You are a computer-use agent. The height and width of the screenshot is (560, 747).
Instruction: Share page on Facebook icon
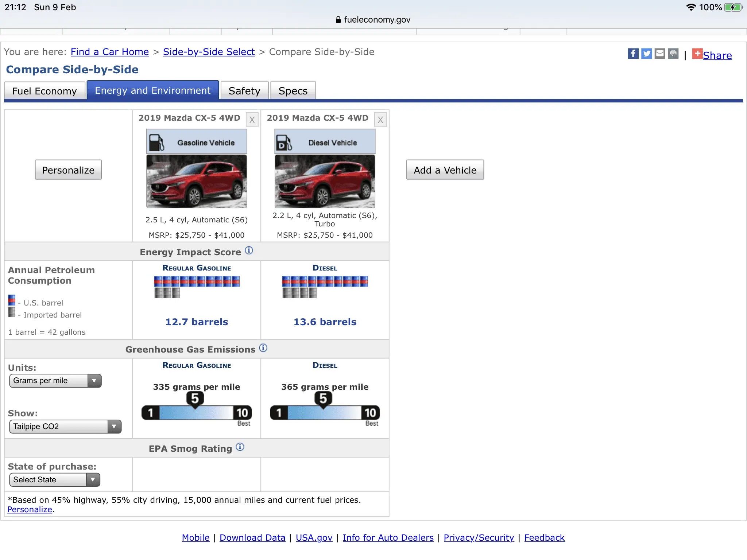click(x=633, y=54)
